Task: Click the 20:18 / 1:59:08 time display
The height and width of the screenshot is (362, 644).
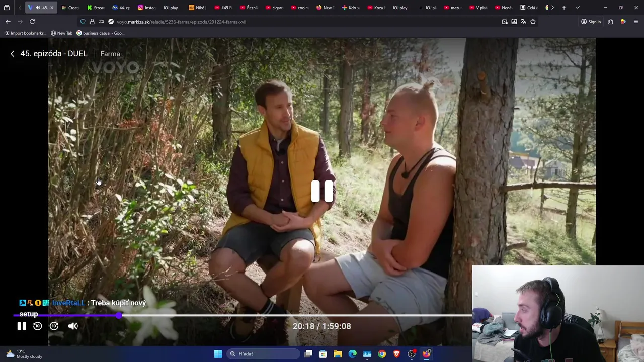Action: click(322, 326)
